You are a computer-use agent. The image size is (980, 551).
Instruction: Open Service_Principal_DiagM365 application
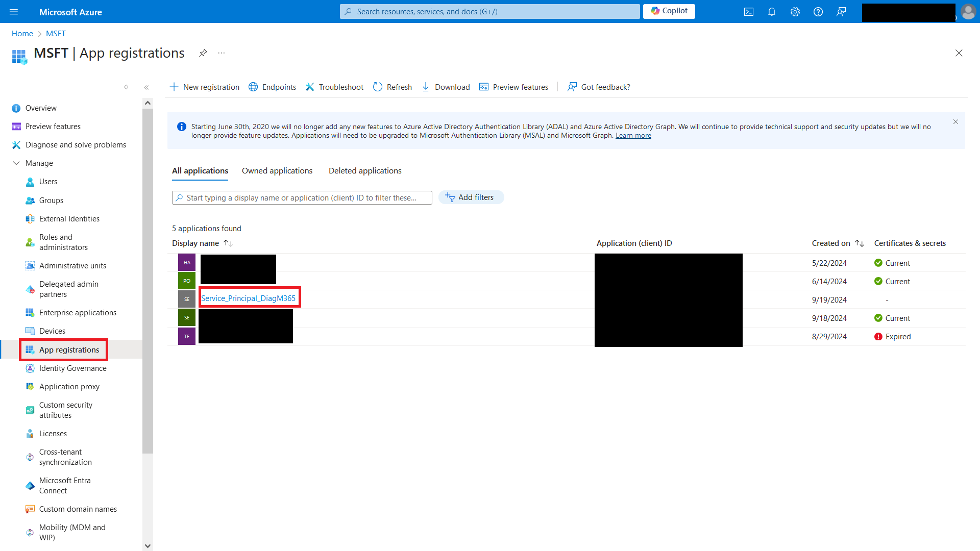tap(248, 298)
